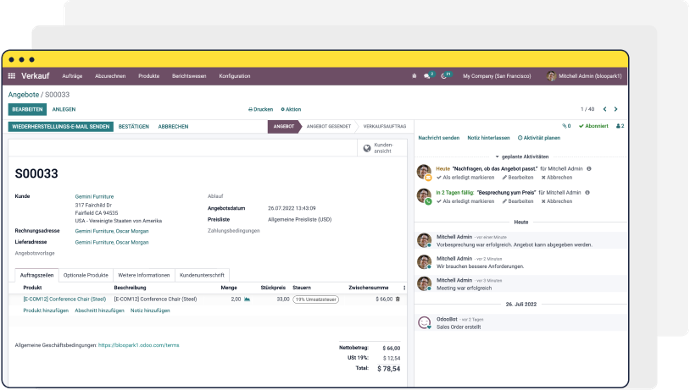
Task: Open the terms link bloopark1.odoo.com/terms
Action: 139,345
